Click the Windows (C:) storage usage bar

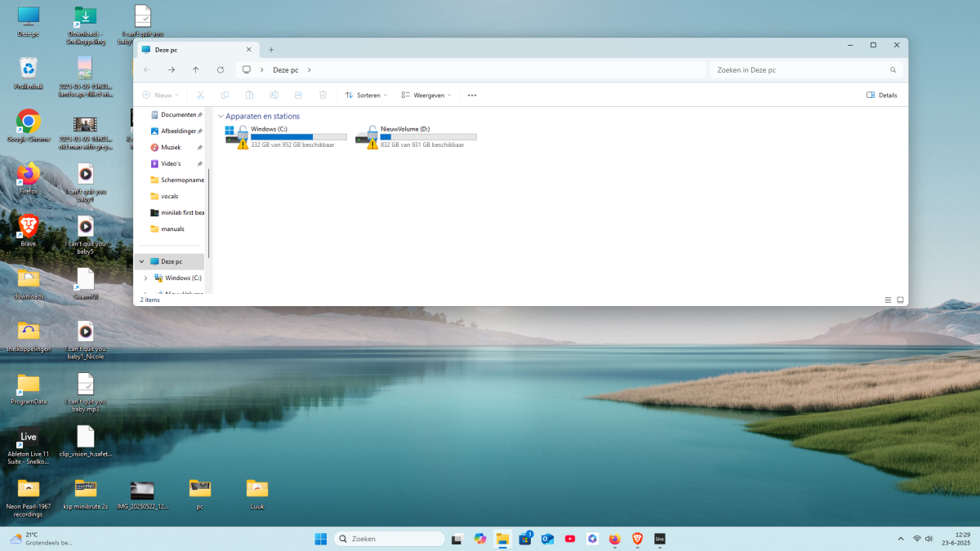pos(298,136)
